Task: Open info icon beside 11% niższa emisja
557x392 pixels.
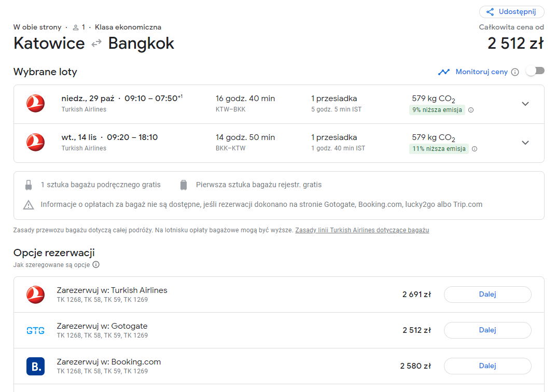Action: pos(474,149)
